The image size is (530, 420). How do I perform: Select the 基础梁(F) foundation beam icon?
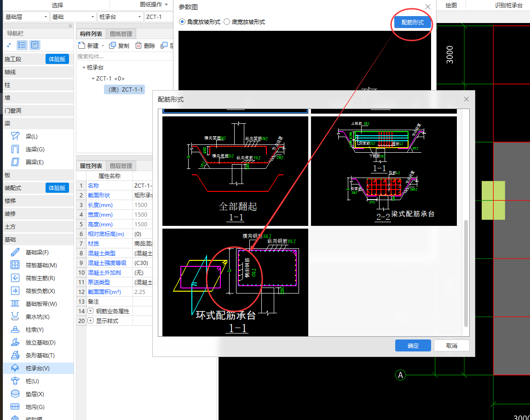click(x=15, y=252)
